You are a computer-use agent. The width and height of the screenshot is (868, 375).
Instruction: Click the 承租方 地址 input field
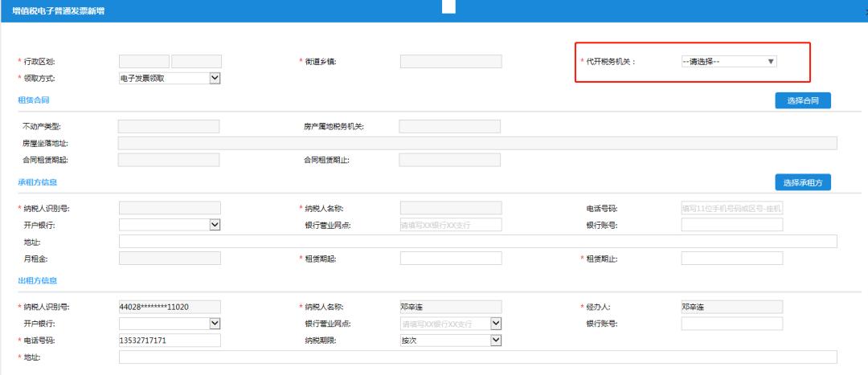477,242
